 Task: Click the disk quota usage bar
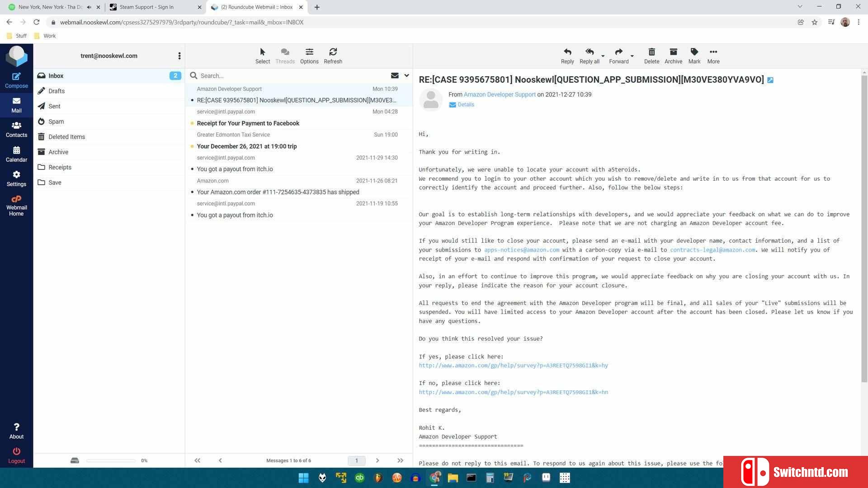(x=111, y=460)
